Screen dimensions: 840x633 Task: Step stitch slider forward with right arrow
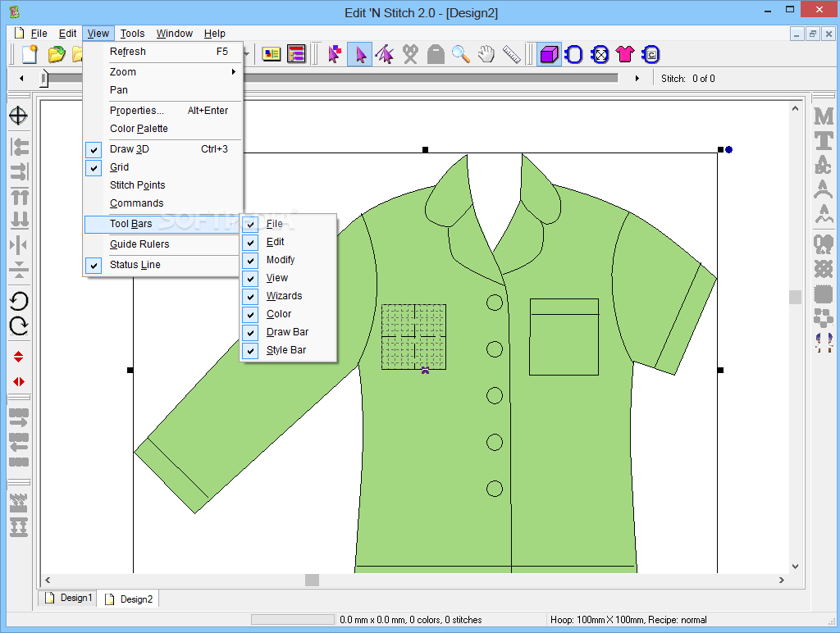(637, 78)
